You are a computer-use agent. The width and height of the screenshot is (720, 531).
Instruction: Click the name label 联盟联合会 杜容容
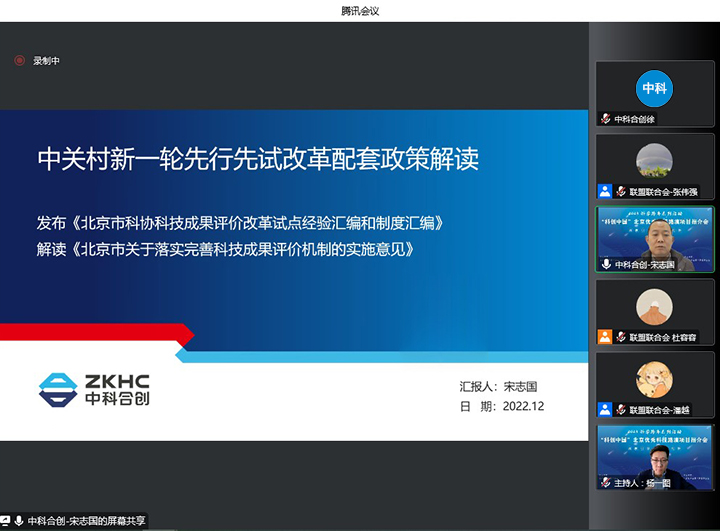[x=663, y=338]
